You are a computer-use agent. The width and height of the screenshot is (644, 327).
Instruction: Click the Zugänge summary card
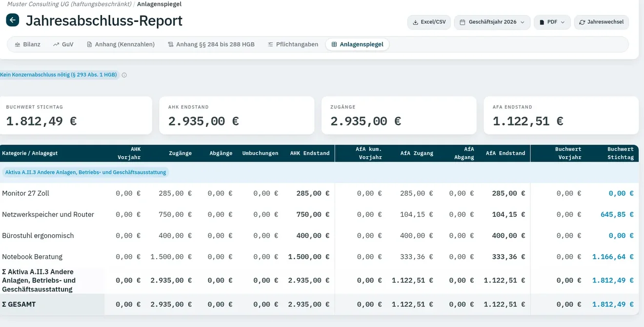[399, 115]
